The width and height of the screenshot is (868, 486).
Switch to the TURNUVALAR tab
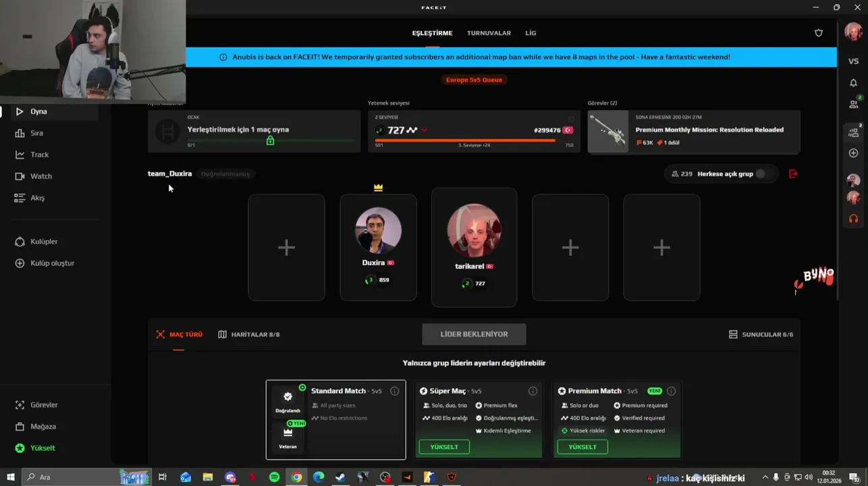coord(489,33)
